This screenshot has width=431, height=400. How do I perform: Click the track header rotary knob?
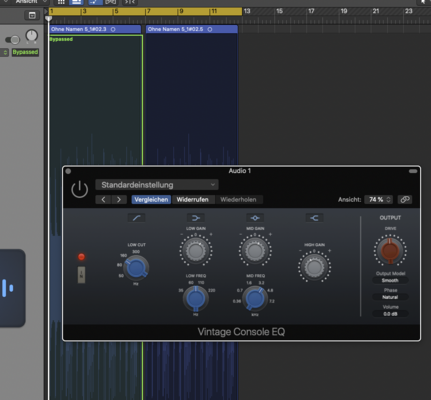(32, 35)
